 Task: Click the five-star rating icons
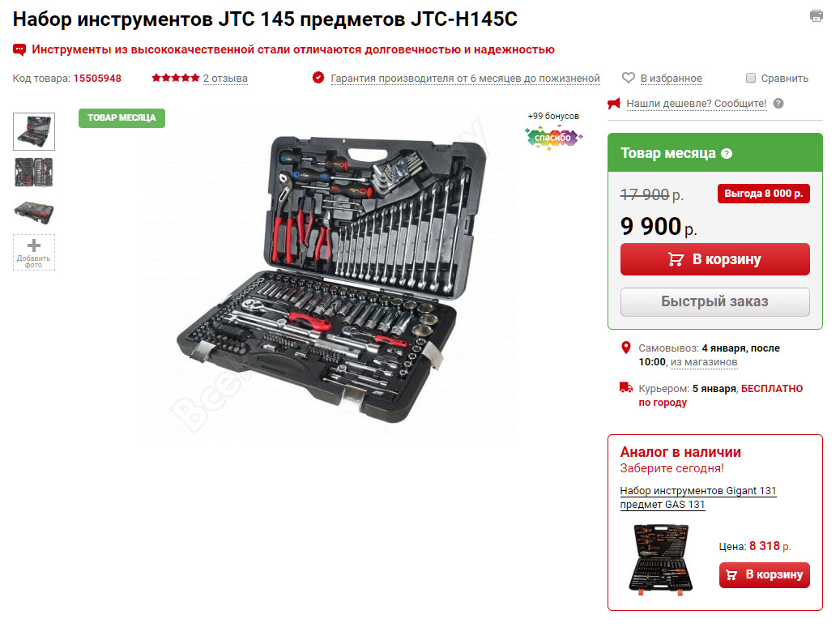coord(175,78)
